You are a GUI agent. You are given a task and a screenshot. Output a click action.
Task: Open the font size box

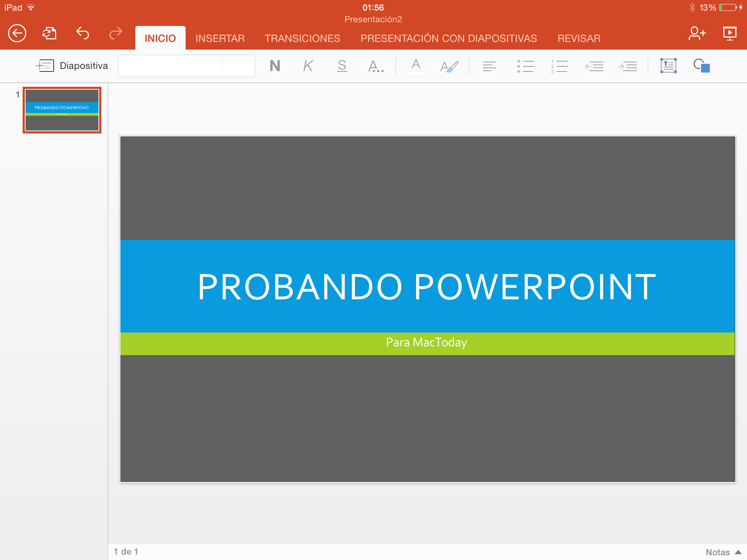pos(239,66)
